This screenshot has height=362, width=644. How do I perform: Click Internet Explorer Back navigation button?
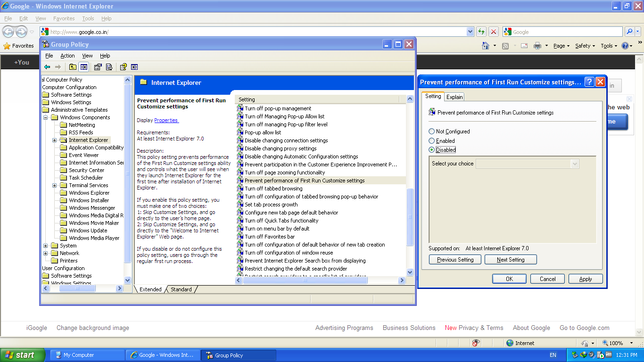tap(8, 32)
